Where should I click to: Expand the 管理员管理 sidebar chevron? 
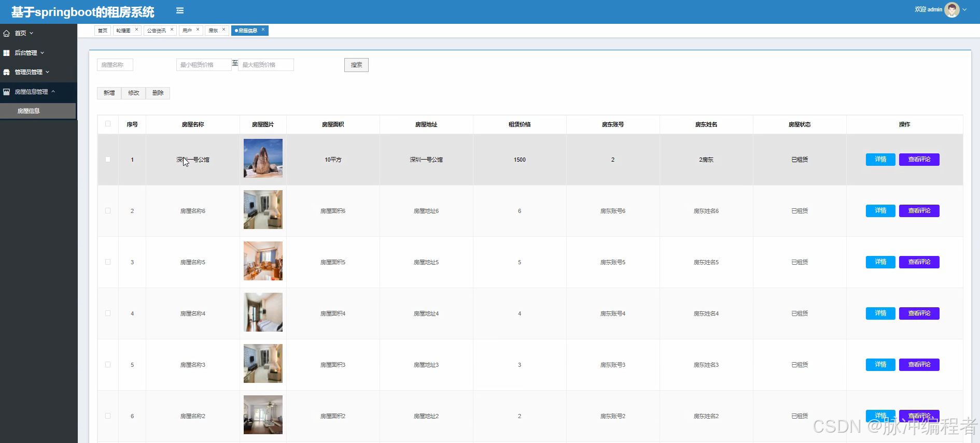[48, 72]
